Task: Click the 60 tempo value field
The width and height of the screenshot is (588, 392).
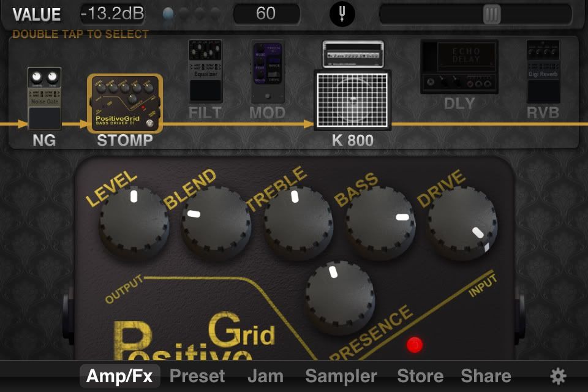Action: pyautogui.click(x=266, y=14)
